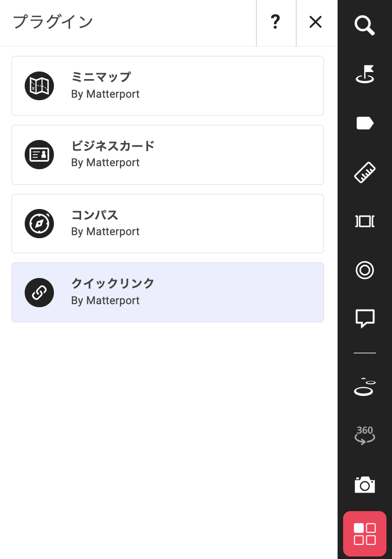This screenshot has height=559, width=392.
Task: Select the Measurement ruler tool
Action: pyautogui.click(x=364, y=172)
